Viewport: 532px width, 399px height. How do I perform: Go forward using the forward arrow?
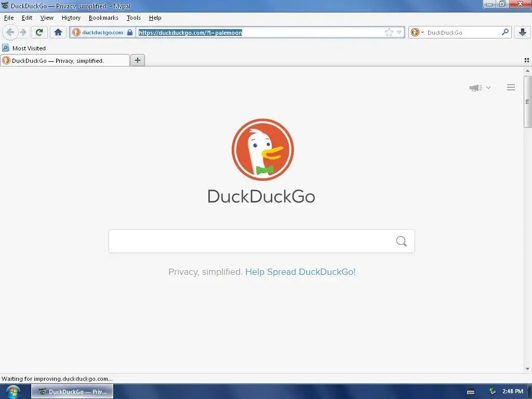(x=23, y=32)
